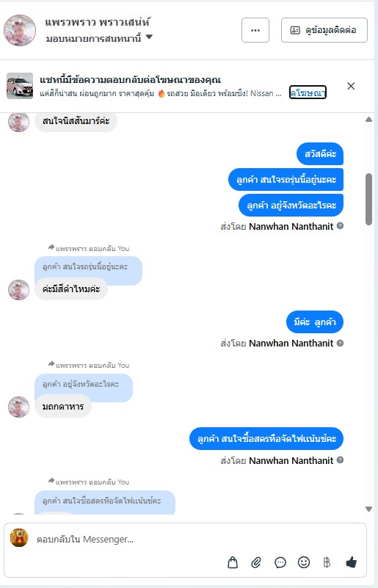Select the มุกดาหาร message bubble
The height and width of the screenshot is (588, 378).
[63, 406]
